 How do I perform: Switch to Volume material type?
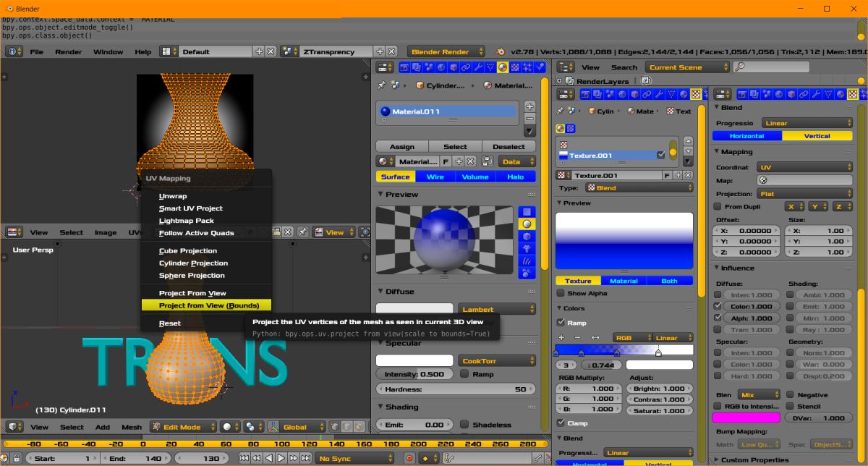475,177
